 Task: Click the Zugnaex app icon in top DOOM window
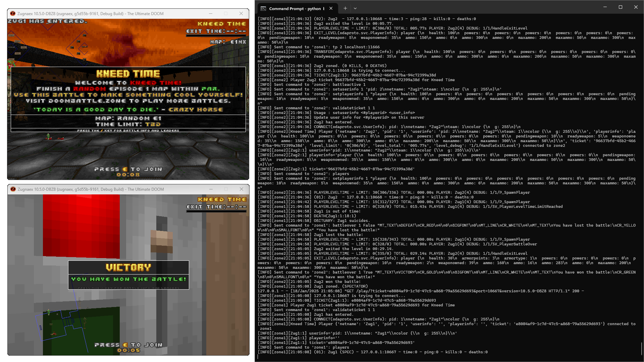point(13,14)
